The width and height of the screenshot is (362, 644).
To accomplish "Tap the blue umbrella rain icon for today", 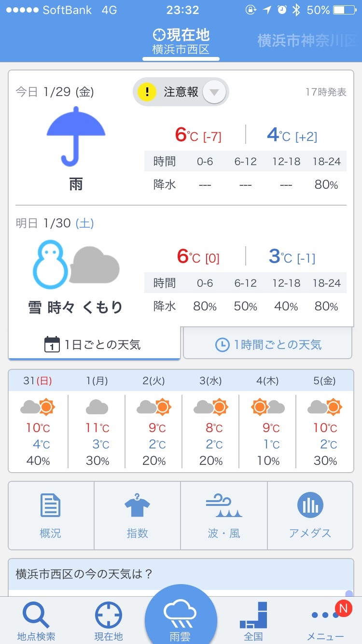I will 76,136.
